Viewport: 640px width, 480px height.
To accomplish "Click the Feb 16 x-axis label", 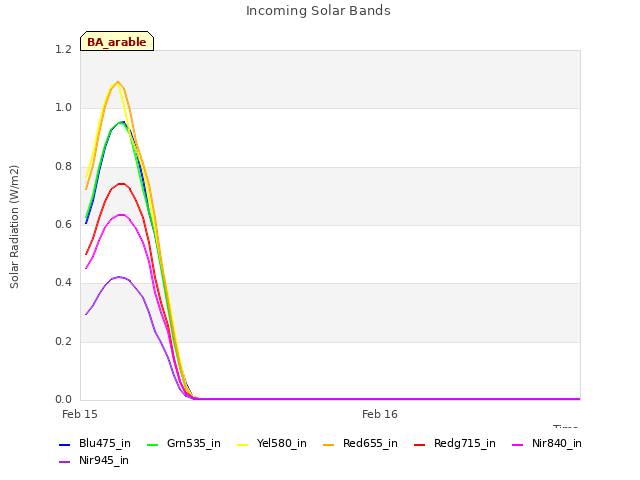I will pos(380,414).
